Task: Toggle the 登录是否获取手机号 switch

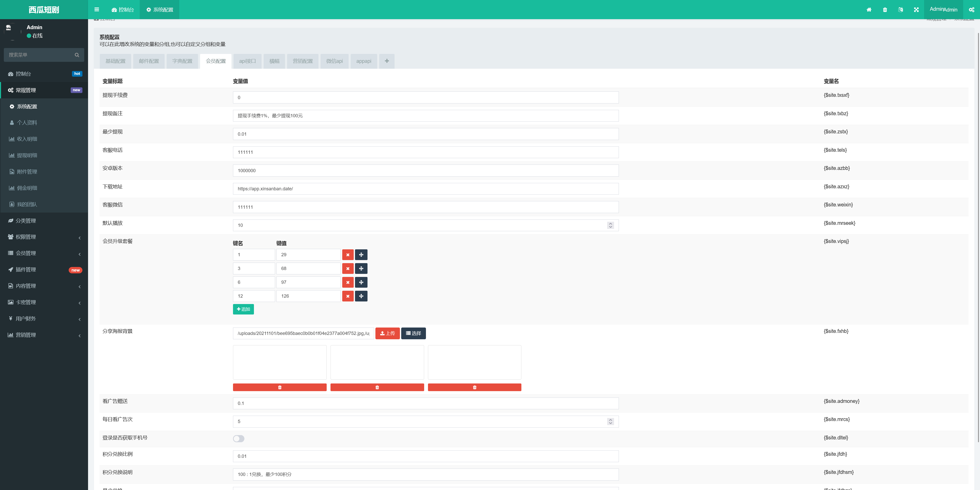Action: 239,439
